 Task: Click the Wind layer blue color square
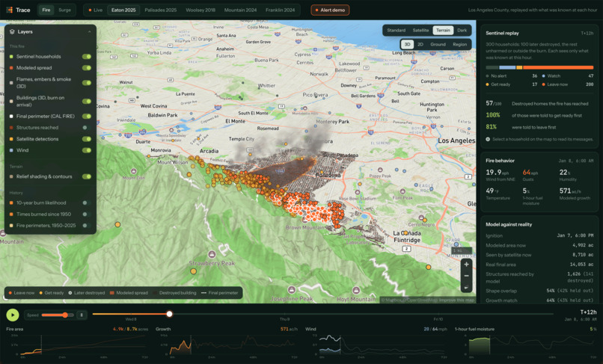click(11, 150)
